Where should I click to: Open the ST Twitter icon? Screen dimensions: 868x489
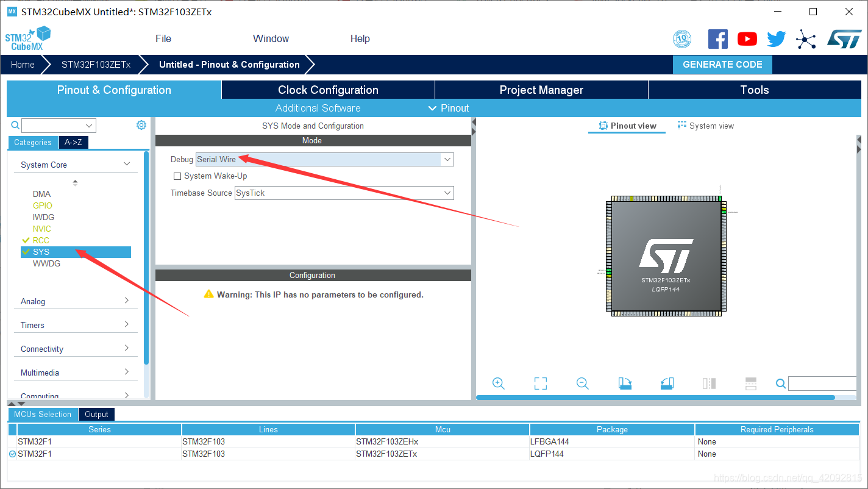point(777,39)
